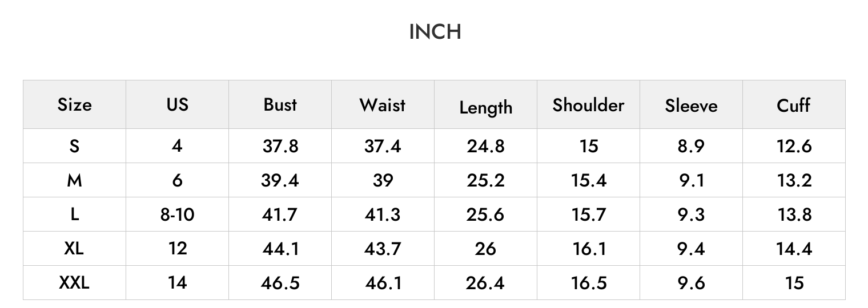This screenshot has height=308, width=868.
Task: Click the M size row label
Action: coord(74,180)
